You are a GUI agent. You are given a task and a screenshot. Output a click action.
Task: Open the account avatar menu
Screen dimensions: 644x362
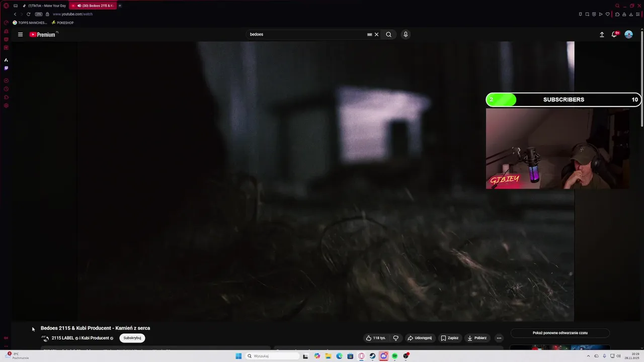coord(628,34)
